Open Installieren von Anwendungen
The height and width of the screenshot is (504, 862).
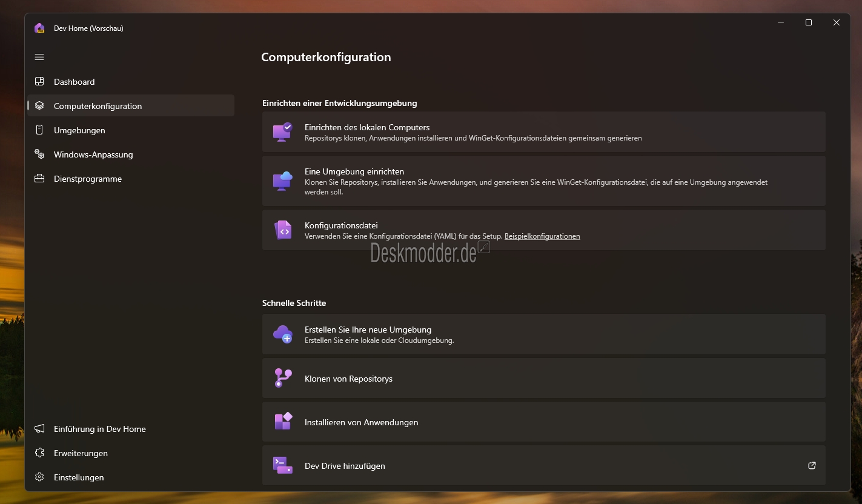coord(543,422)
